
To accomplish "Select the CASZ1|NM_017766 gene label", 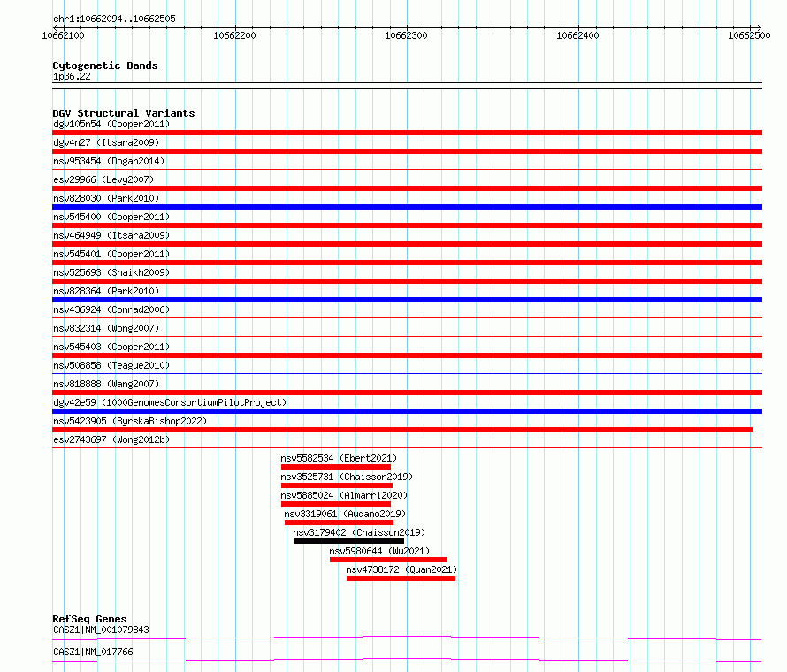I will click(x=93, y=652).
